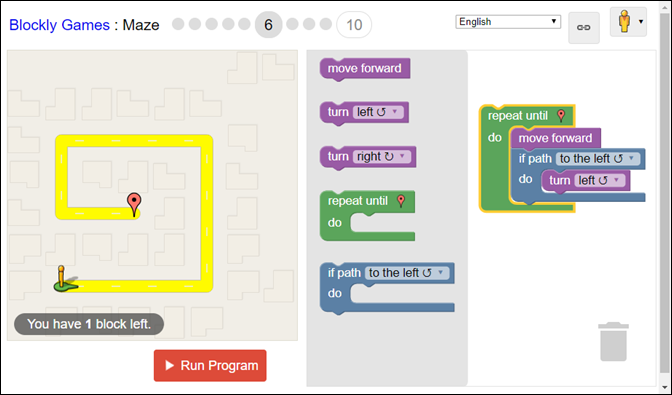Click the 'You have 1 block left.' message
672x395 pixels.
tap(89, 324)
